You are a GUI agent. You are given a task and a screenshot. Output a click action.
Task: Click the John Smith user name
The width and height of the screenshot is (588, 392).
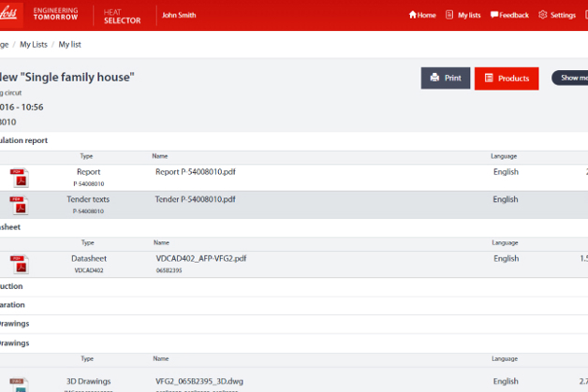(x=180, y=15)
